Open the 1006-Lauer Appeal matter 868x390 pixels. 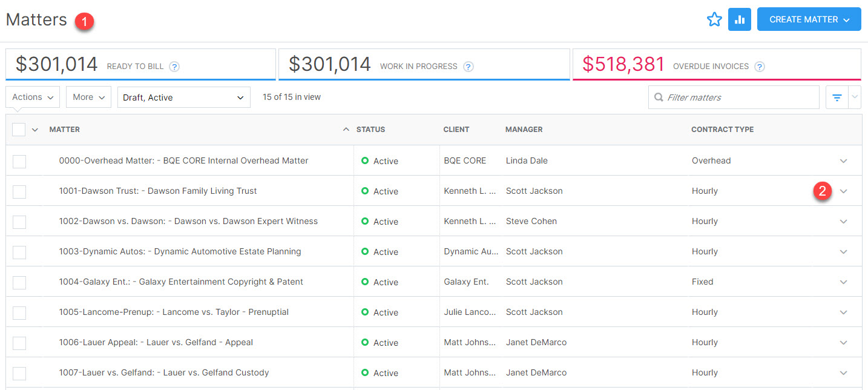(156, 343)
